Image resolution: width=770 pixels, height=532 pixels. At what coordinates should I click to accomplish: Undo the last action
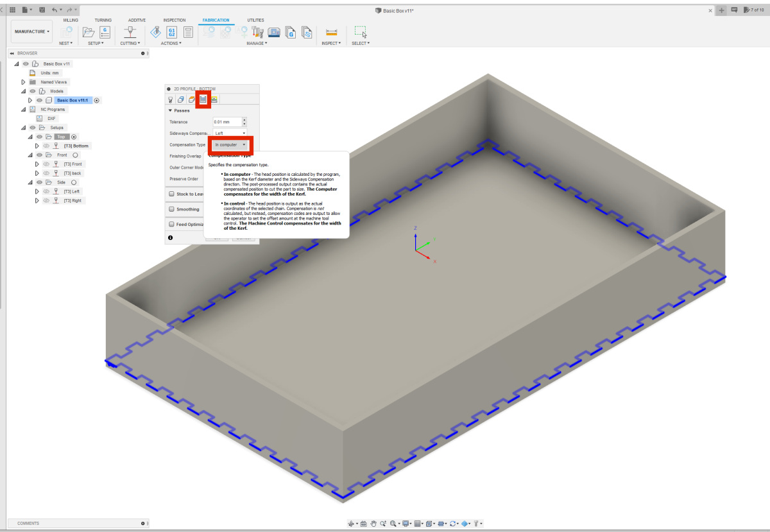[x=55, y=10]
